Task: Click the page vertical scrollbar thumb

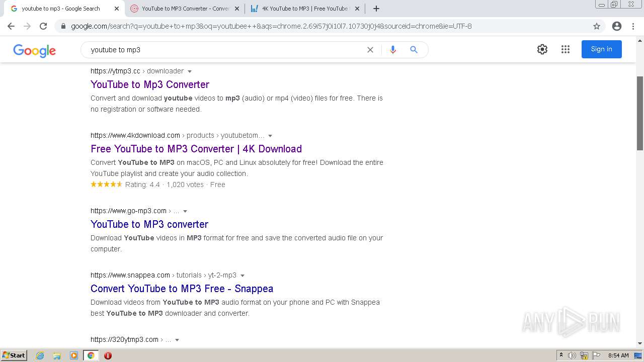Action: pos(640,113)
